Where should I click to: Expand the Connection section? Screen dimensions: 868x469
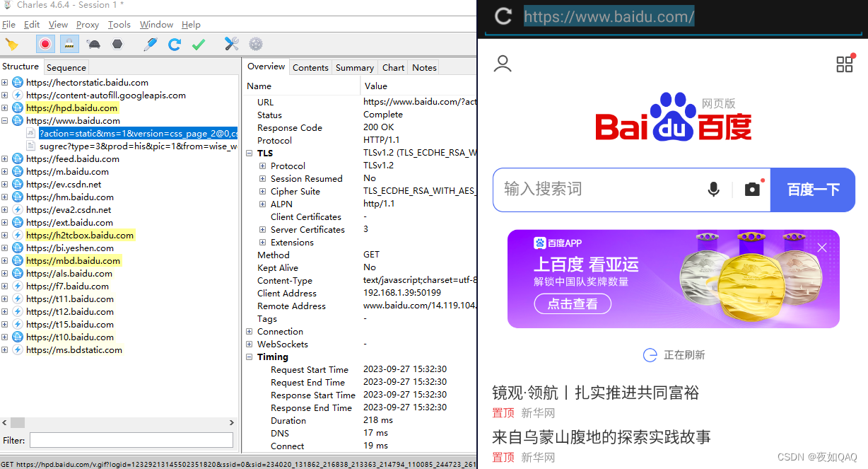point(250,332)
